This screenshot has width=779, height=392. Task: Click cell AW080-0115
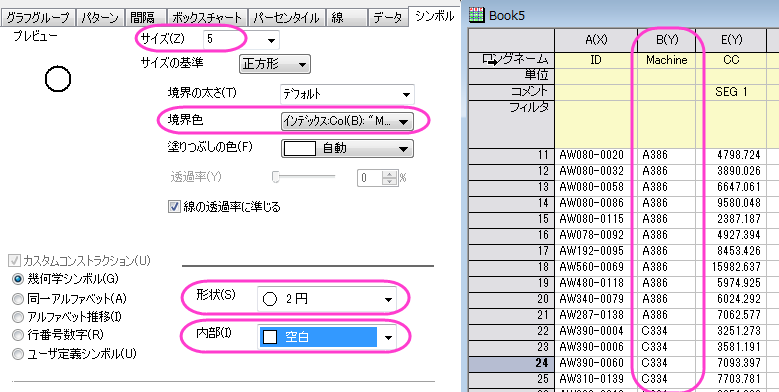point(596,219)
